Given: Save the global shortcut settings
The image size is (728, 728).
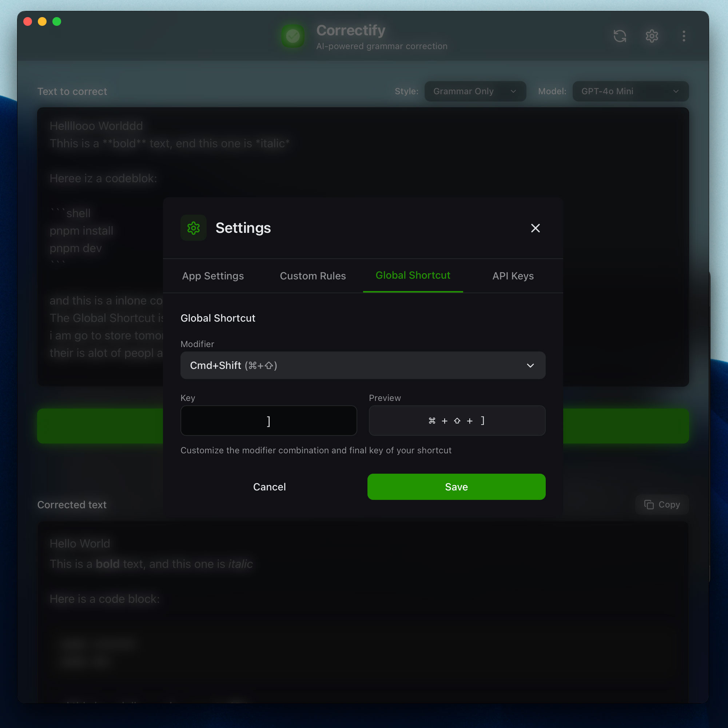Looking at the screenshot, I should point(456,486).
